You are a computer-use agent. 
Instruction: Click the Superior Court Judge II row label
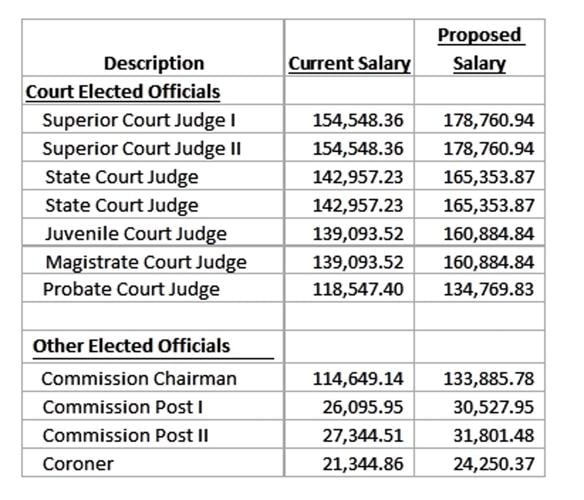click(x=142, y=149)
